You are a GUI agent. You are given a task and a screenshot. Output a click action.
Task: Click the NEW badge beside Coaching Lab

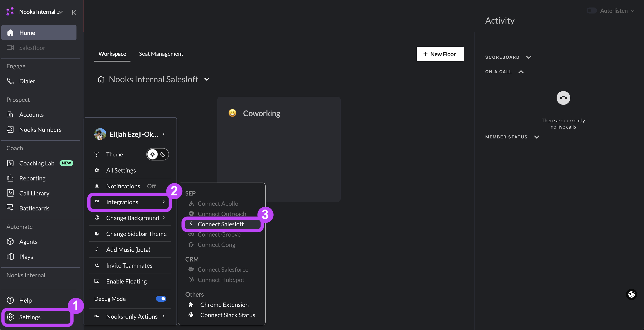[x=66, y=163]
